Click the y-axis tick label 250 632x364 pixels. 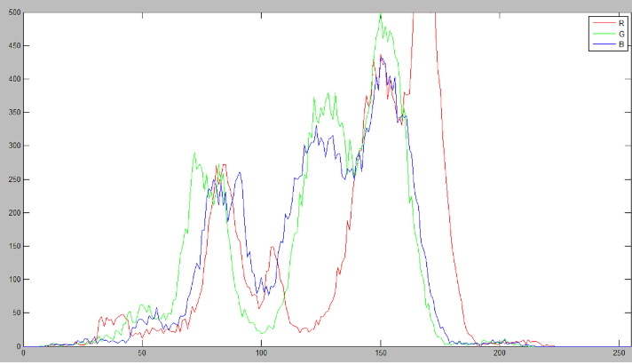click(x=13, y=179)
